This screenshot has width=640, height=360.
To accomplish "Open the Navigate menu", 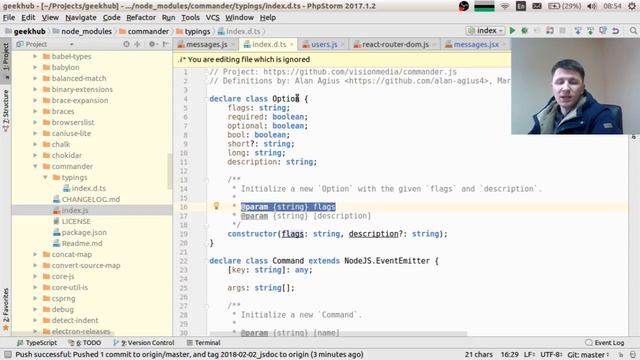I will pyautogui.click(x=81, y=18).
